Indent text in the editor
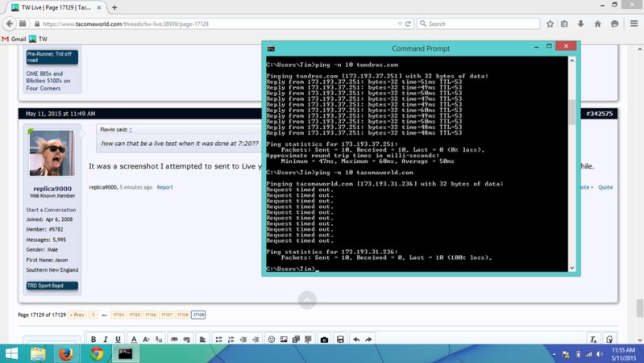 click(x=256, y=339)
